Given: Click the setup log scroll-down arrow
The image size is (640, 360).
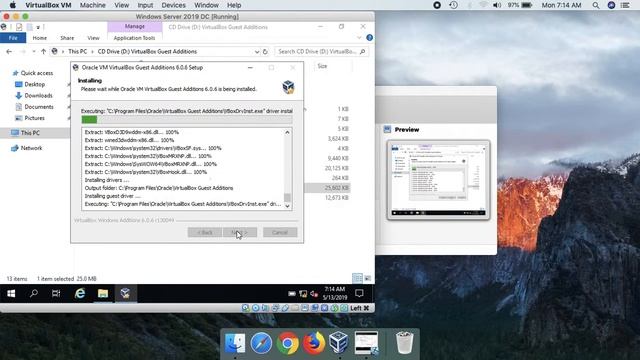Looking at the screenshot, I should click(x=287, y=206).
